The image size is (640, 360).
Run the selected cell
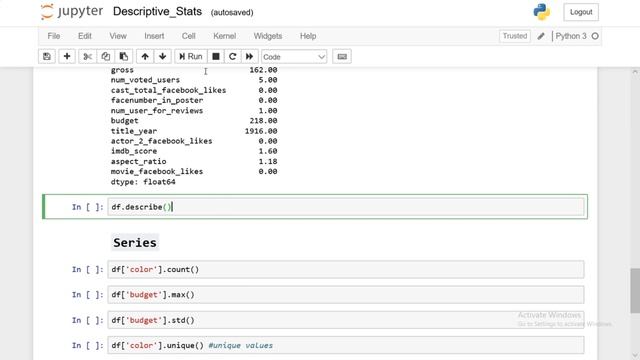[191, 57]
